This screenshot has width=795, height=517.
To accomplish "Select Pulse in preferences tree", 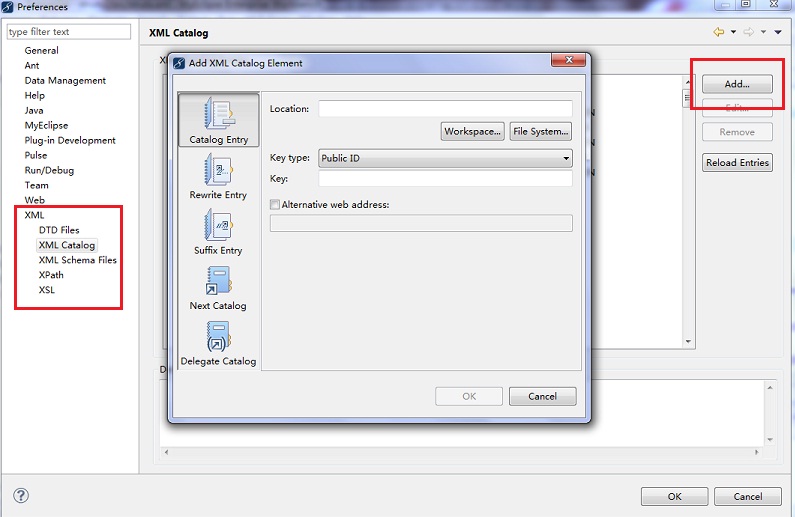I will (36, 155).
